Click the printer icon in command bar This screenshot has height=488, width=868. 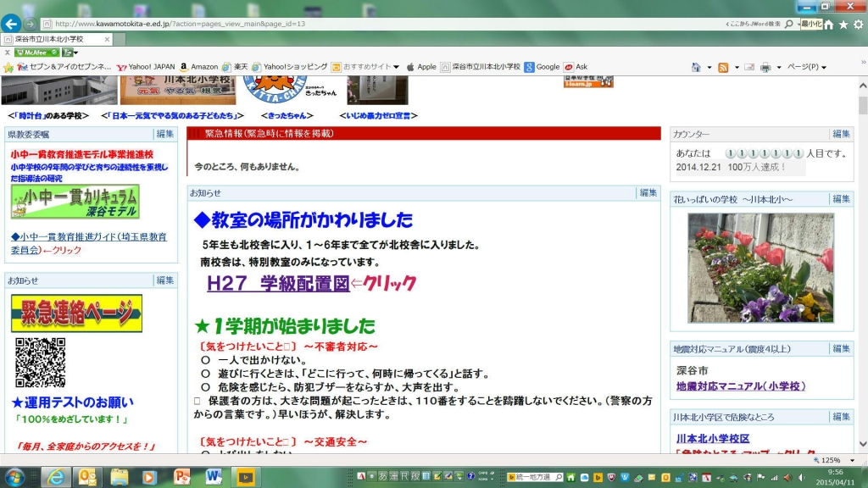(x=765, y=67)
